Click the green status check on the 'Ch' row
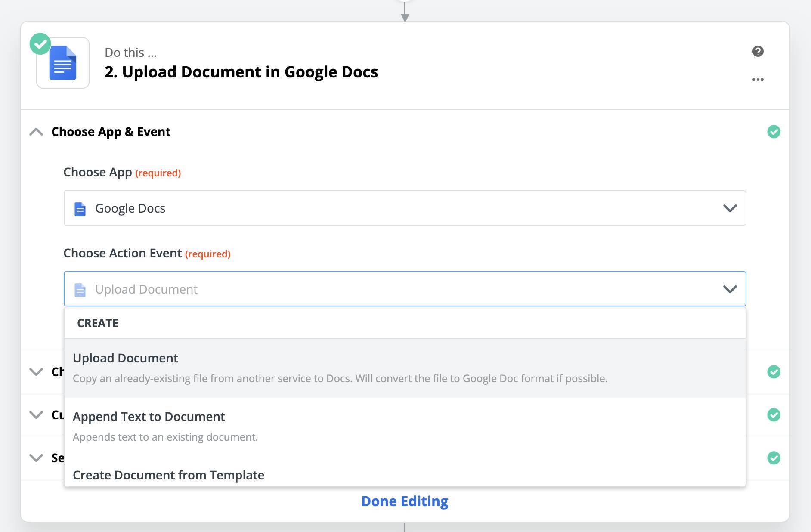This screenshot has height=532, width=811. pos(774,372)
